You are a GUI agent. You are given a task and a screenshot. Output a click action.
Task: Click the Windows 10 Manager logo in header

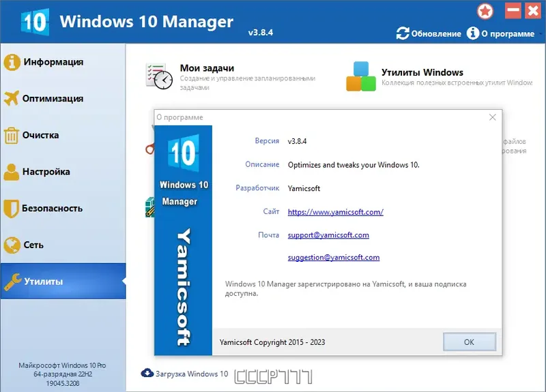(35, 22)
